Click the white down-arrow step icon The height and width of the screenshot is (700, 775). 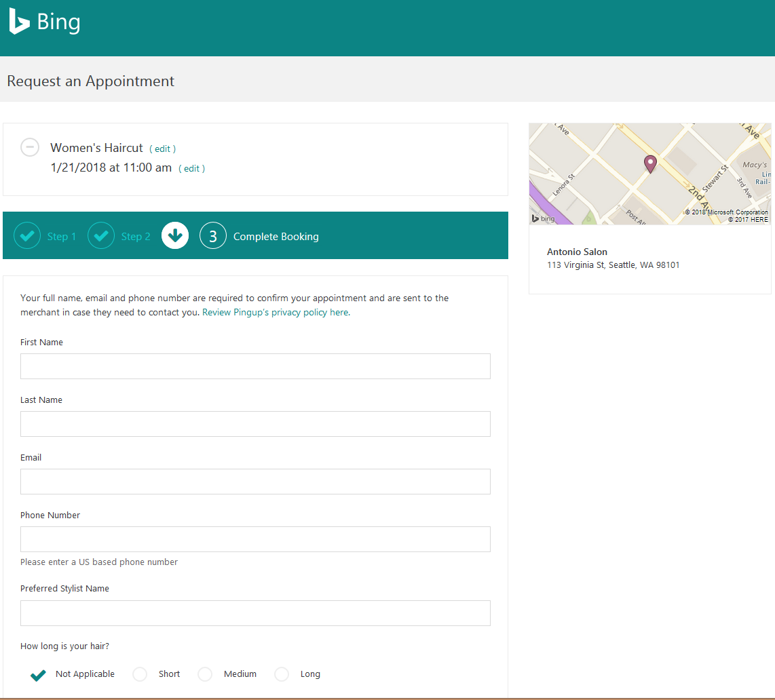(x=175, y=236)
